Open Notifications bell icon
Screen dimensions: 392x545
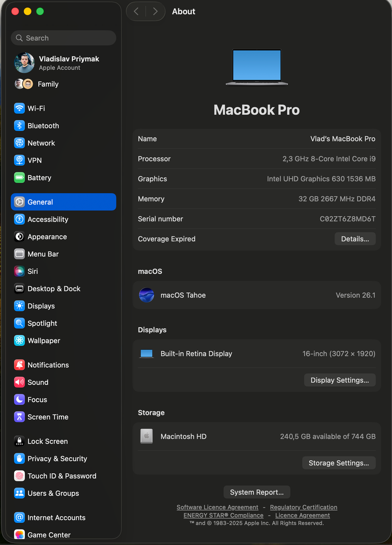click(x=20, y=365)
